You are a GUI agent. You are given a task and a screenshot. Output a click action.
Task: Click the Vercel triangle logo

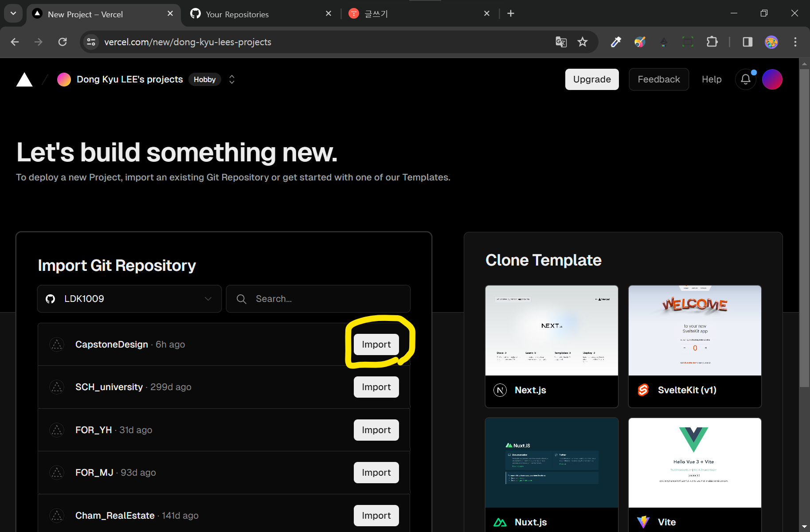(x=24, y=80)
